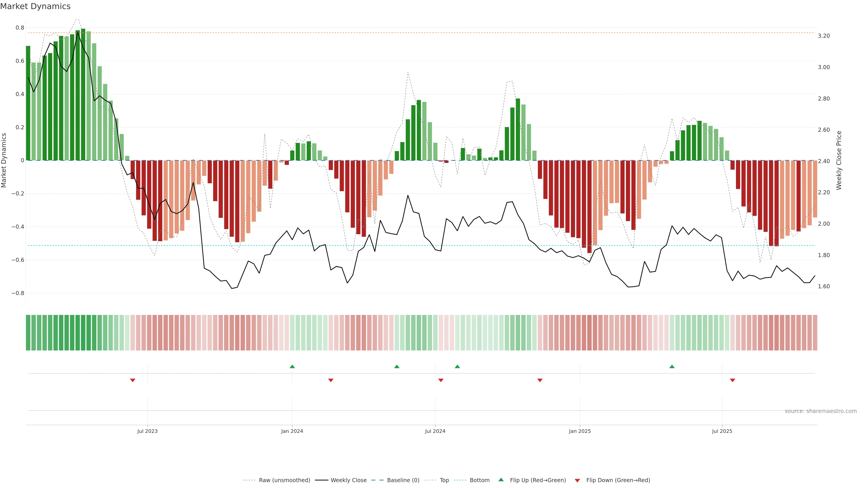
Task: Click the red triangle icon in the legend
Action: pyautogui.click(x=577, y=481)
